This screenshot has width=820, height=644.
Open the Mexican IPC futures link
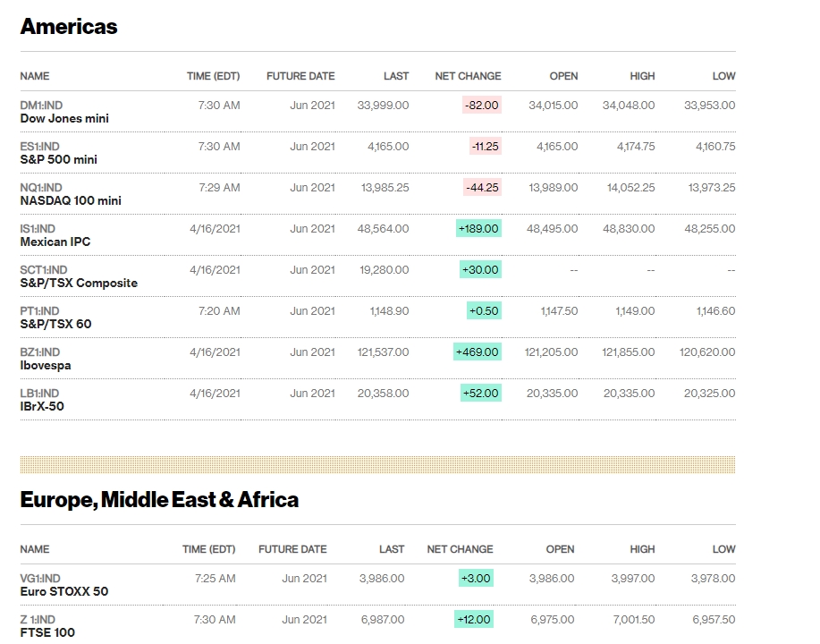[55, 241]
